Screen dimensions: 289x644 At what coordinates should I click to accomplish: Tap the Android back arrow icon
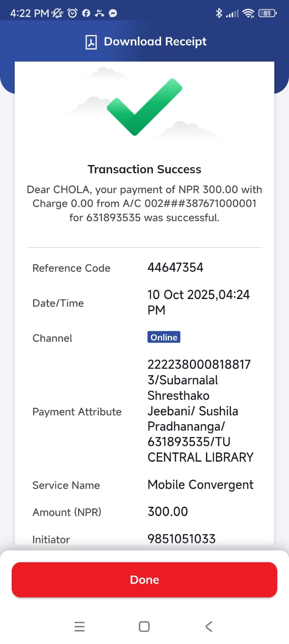coord(209,626)
